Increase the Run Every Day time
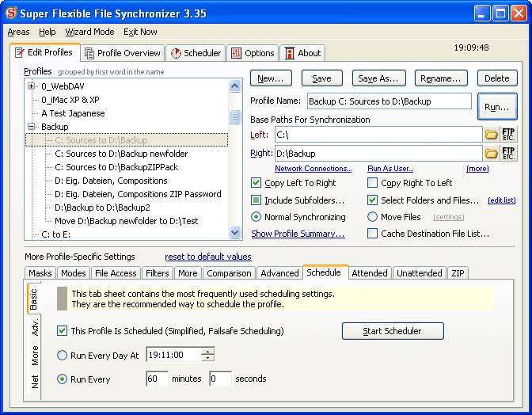Image resolution: width=532 pixels, height=415 pixels. point(207,352)
